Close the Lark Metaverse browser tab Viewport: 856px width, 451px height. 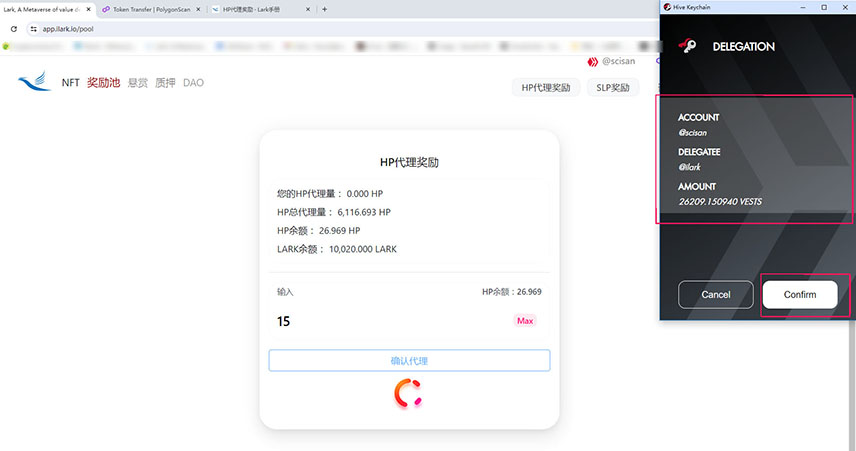(x=88, y=9)
